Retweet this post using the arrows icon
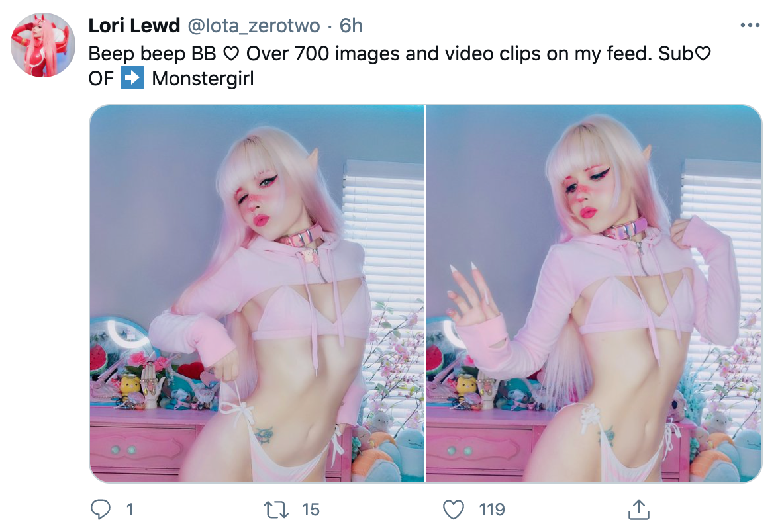Viewport: 780px width, 532px height. coord(275,510)
